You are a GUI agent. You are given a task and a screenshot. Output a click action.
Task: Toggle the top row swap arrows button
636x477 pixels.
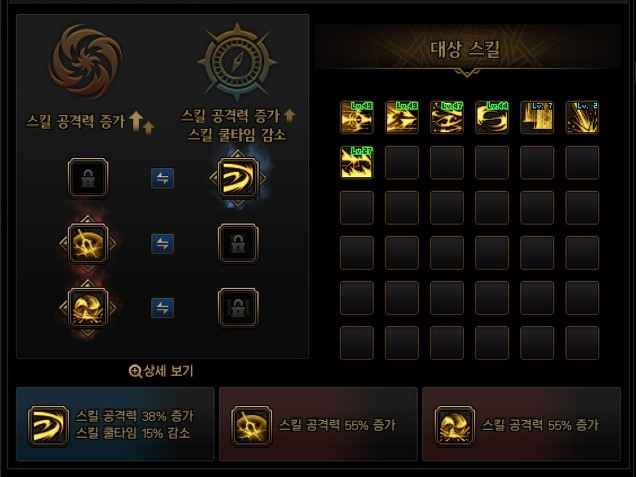coord(163,178)
